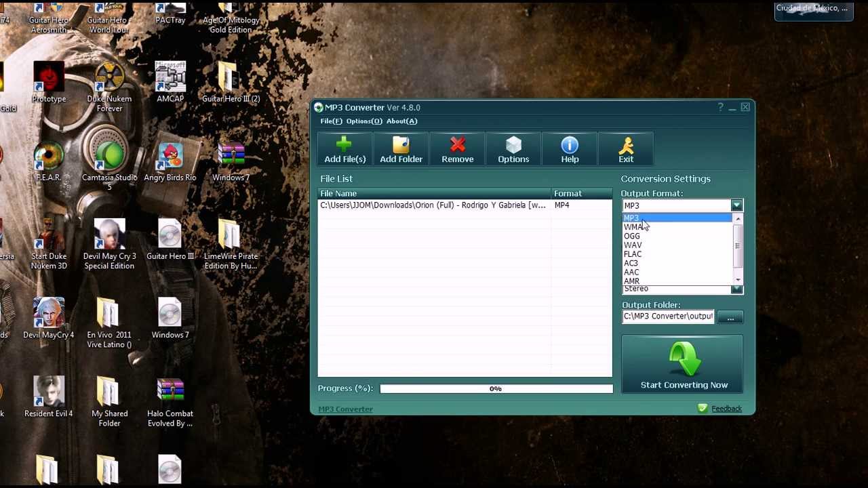Select the Prototype desktop icon
Screen dimensions: 868x488
(49, 83)
